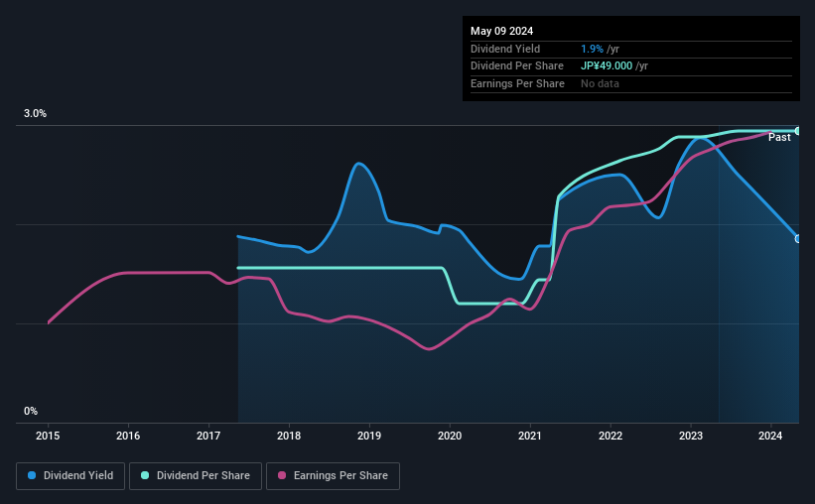The height and width of the screenshot is (504, 815).
Task: Click the pink Earnings Per Share legend dot
Action: point(282,475)
